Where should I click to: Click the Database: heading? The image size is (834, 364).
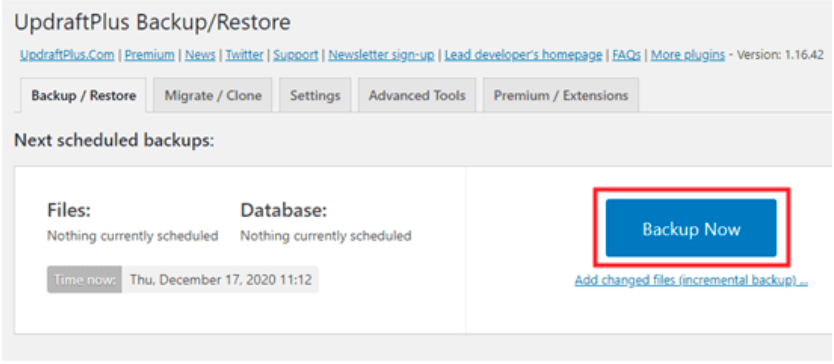(x=283, y=211)
